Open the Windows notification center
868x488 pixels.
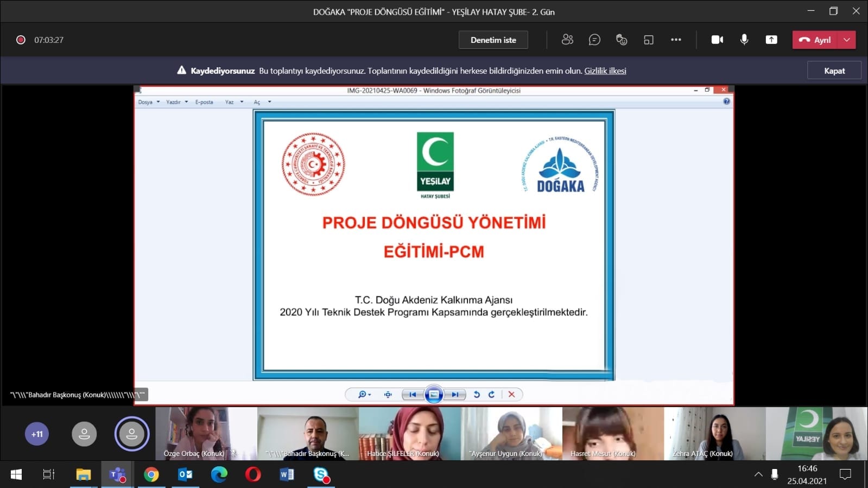[x=845, y=474]
